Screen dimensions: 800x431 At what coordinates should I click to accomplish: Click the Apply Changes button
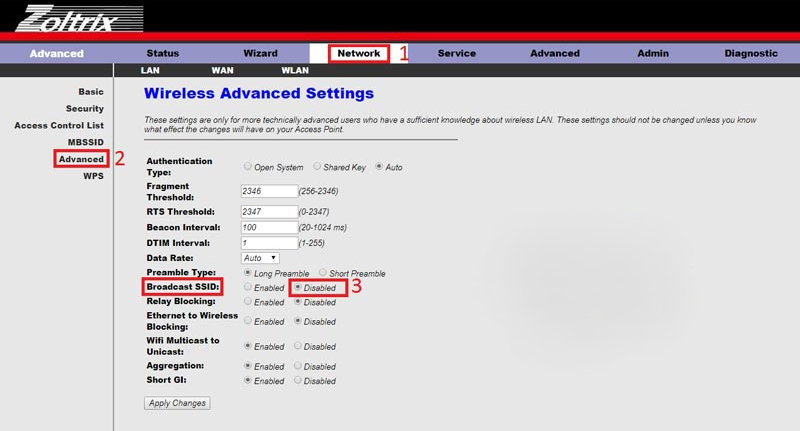tap(177, 403)
